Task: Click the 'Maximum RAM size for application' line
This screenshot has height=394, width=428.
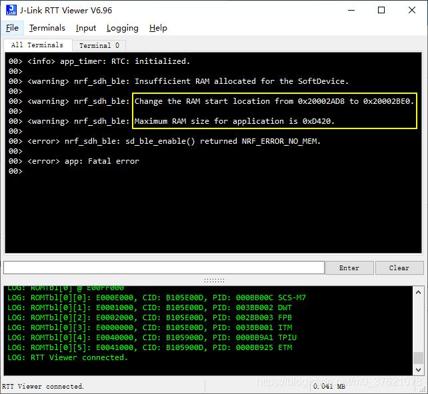Action: coord(171,121)
